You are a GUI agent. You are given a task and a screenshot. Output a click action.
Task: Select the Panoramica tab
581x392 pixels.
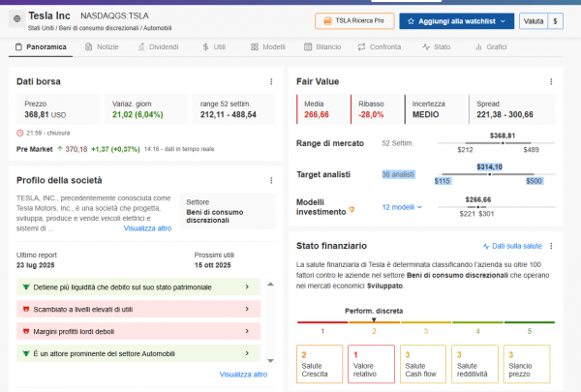(41, 47)
